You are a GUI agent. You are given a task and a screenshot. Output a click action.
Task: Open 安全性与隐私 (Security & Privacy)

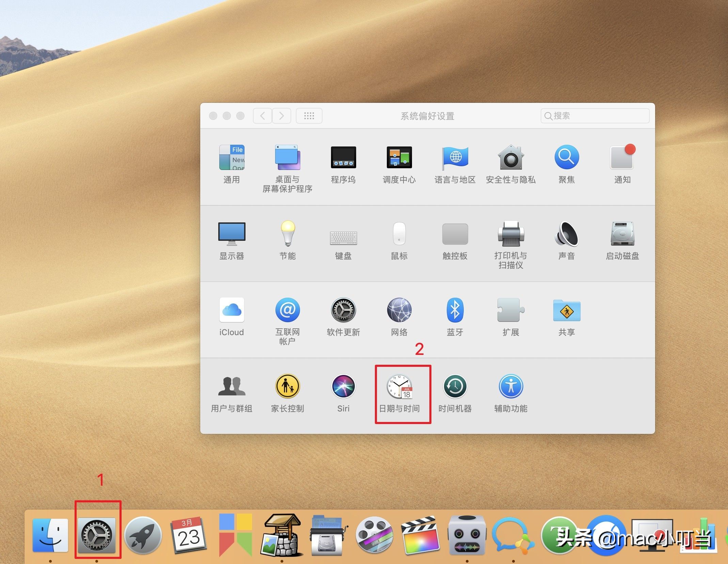pyautogui.click(x=510, y=158)
